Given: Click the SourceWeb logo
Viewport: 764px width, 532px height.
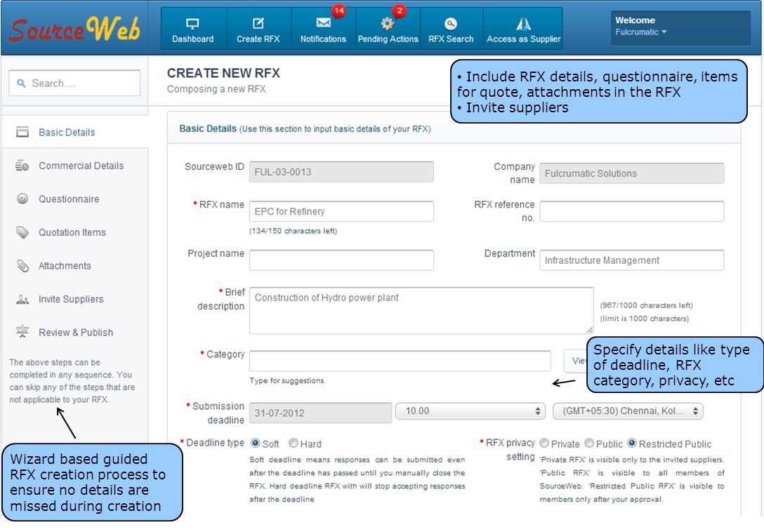Looking at the screenshot, I should [x=75, y=29].
